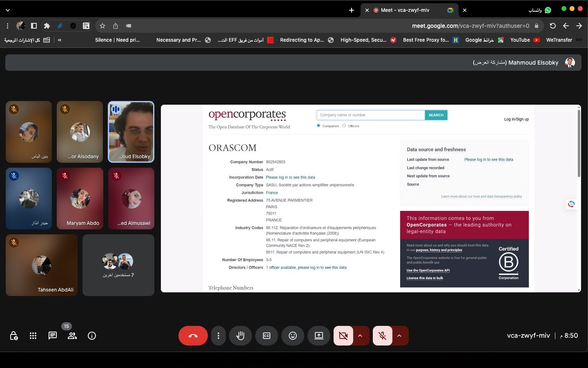Click Log in/Sign up link

[x=516, y=119]
